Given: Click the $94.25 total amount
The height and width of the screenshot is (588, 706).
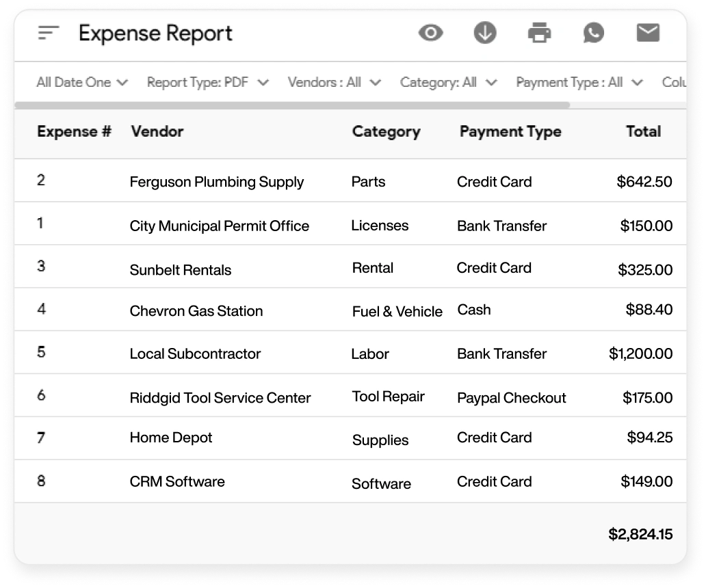Looking at the screenshot, I should [x=650, y=438].
